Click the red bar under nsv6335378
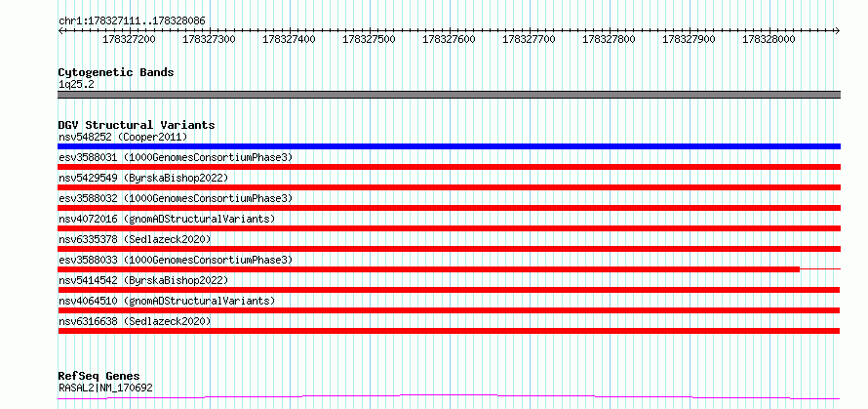Screen dimensions: 868x409 click(x=450, y=249)
